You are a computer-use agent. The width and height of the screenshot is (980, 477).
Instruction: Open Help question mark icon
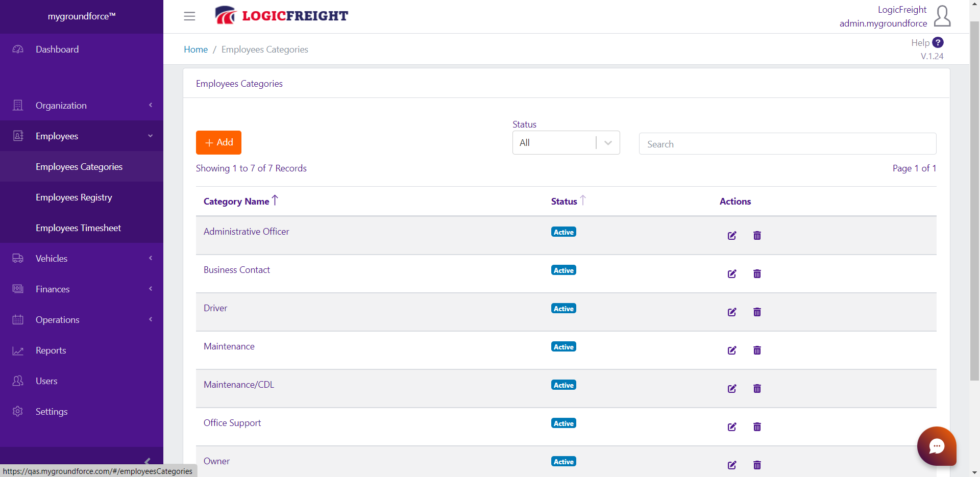pyautogui.click(x=938, y=42)
